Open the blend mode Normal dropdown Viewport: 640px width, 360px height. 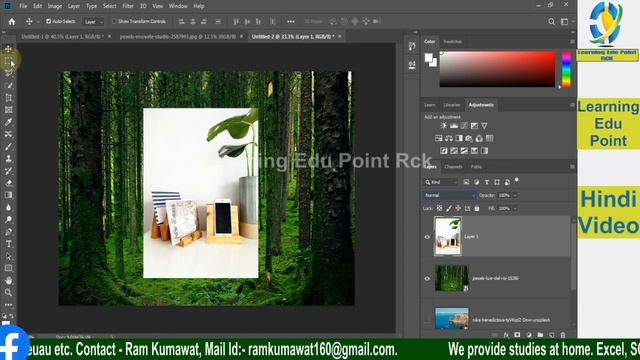pos(449,196)
